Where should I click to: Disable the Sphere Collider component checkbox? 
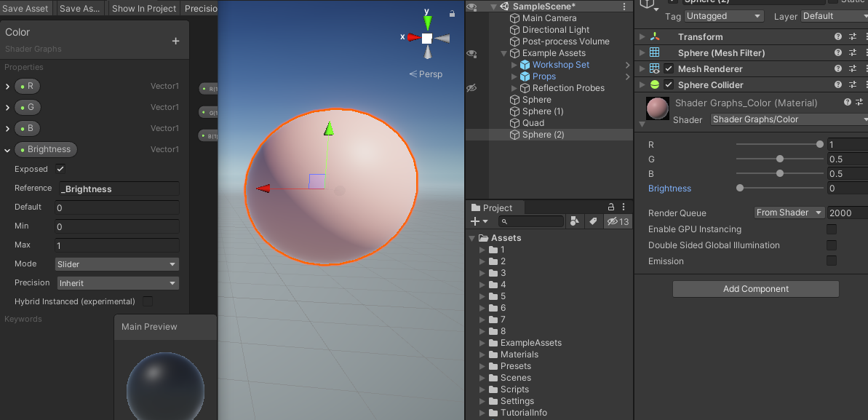[669, 84]
